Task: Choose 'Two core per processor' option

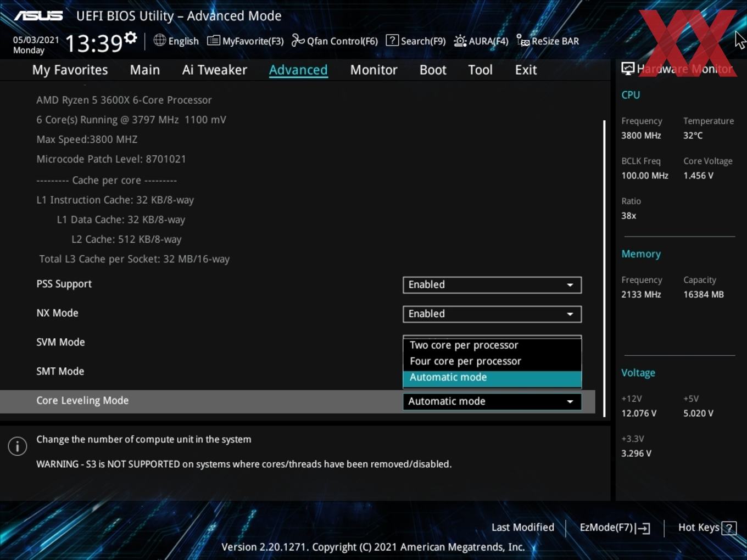Action: 492,345
